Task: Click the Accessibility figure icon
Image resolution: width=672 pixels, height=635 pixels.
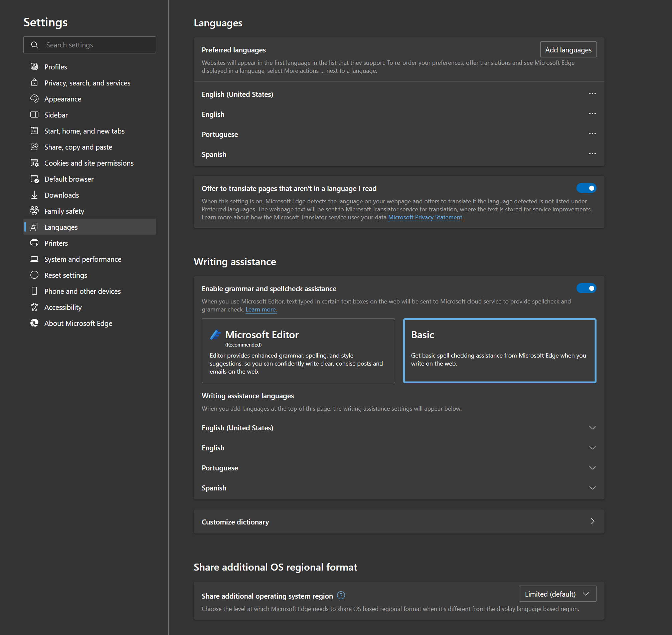Action: (x=34, y=307)
